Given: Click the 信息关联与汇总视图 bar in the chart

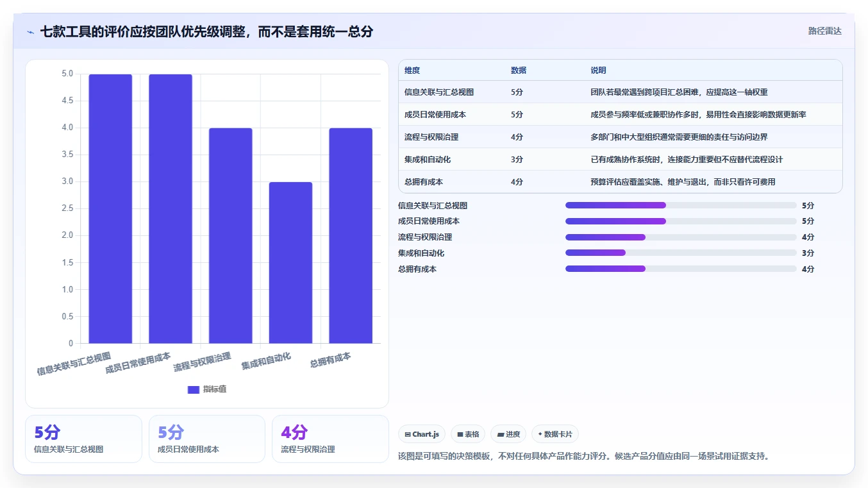Looking at the screenshot, I should coord(110,208).
